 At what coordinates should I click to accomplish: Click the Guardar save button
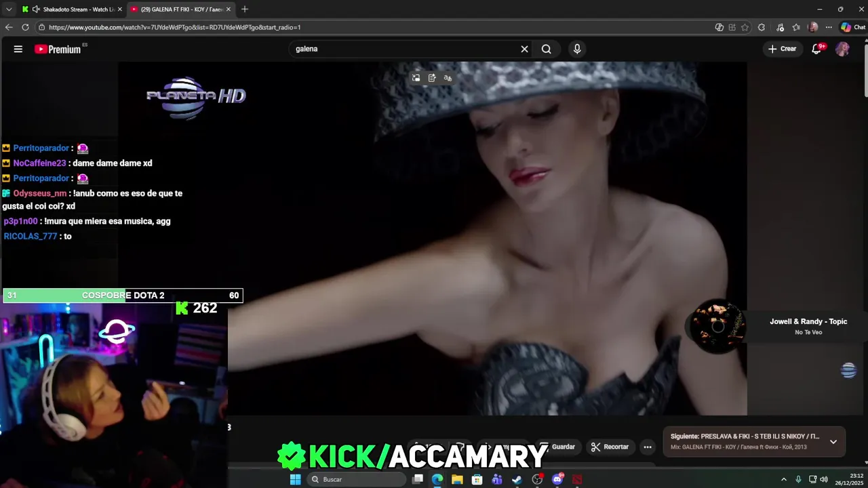[557, 447]
